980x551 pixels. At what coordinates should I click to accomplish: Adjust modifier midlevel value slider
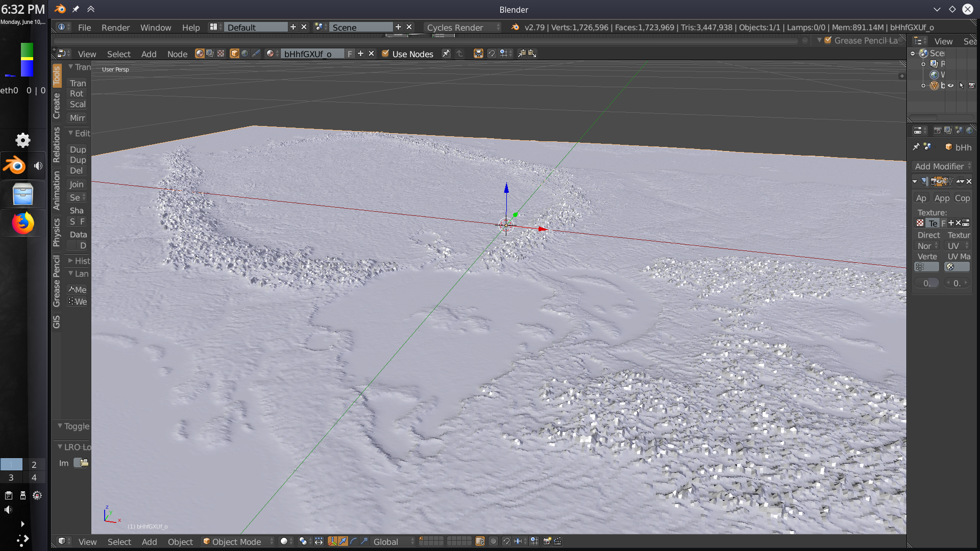(x=926, y=283)
